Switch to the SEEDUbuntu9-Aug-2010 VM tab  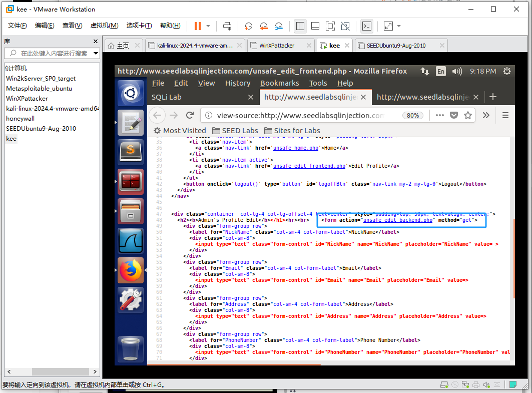396,46
